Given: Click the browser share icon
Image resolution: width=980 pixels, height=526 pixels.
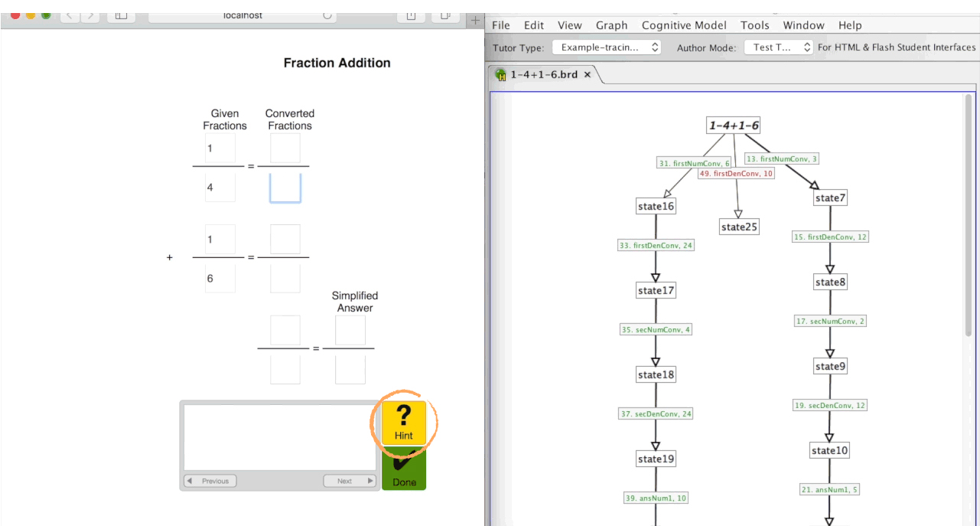Looking at the screenshot, I should [411, 15].
